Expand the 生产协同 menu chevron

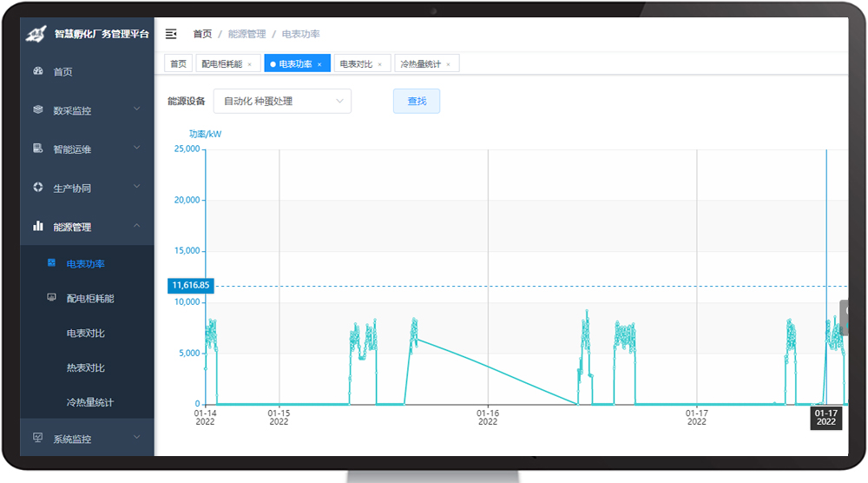coord(137,186)
